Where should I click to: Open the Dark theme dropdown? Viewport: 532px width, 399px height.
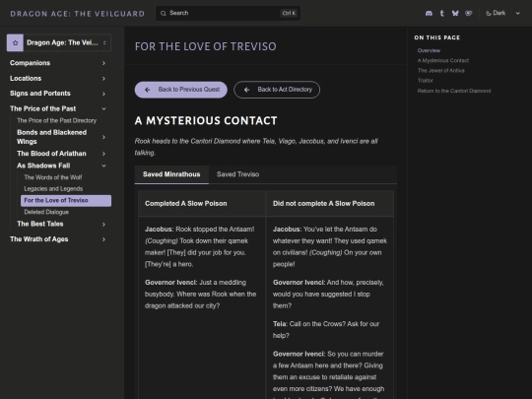(x=503, y=13)
